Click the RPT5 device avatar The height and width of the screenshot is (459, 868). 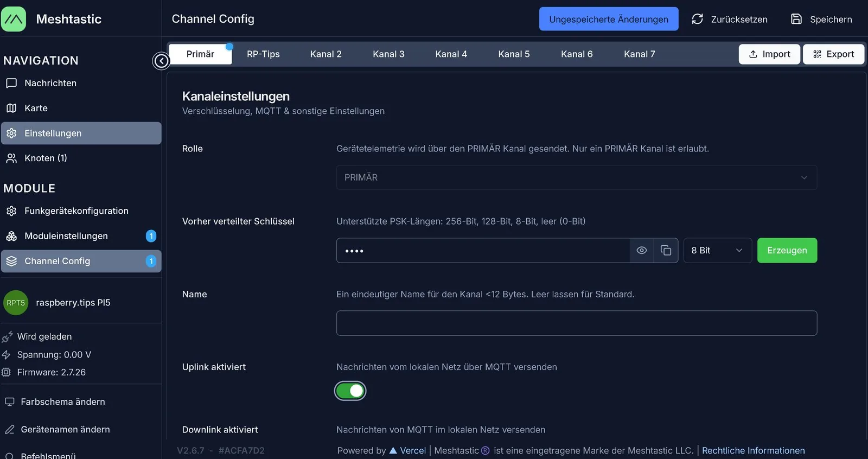point(16,303)
